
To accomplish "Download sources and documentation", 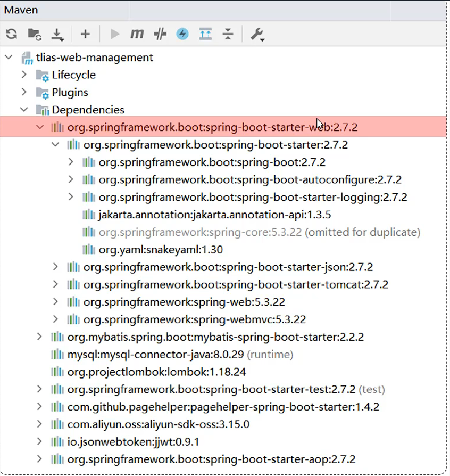I will click(57, 34).
